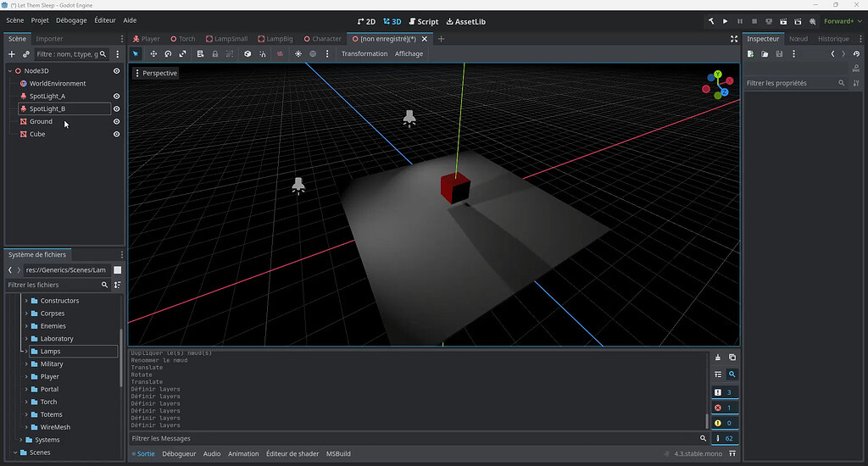
Task: Switch to the Script workspace
Action: click(424, 21)
